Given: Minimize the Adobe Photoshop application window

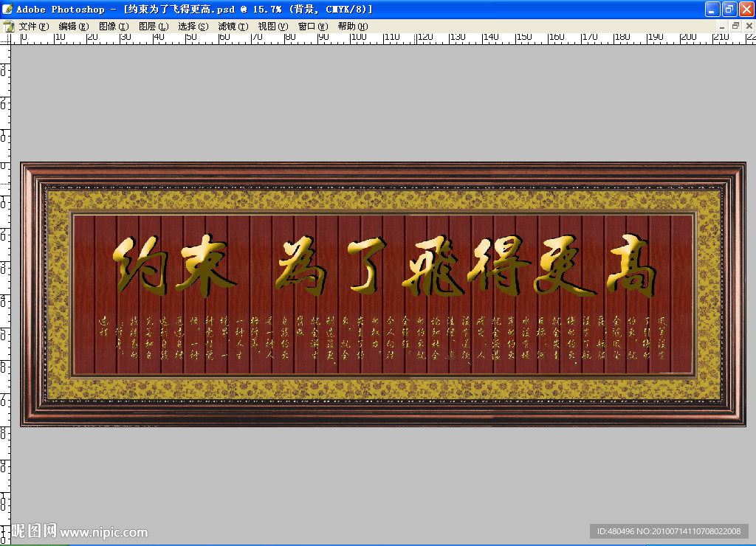Looking at the screenshot, I should click(712, 9).
